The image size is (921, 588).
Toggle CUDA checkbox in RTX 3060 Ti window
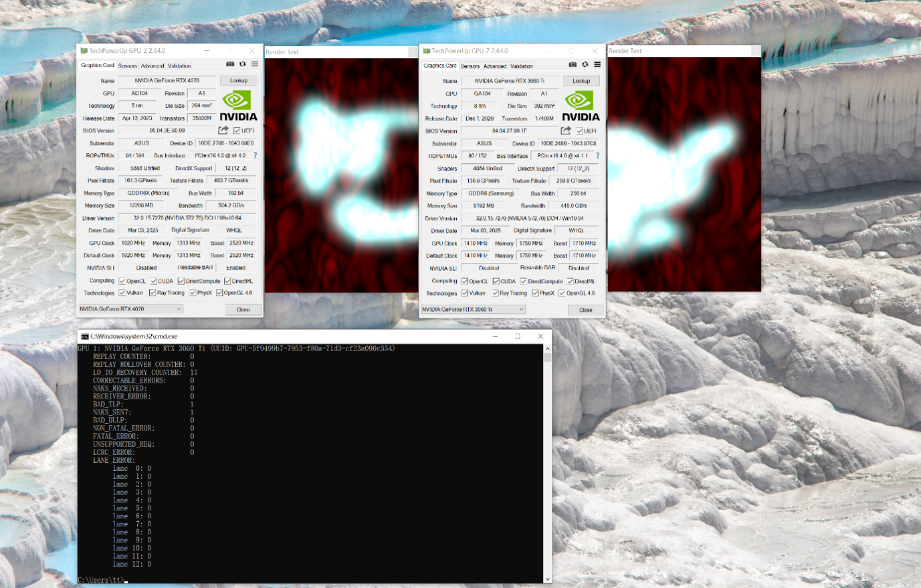(496, 282)
